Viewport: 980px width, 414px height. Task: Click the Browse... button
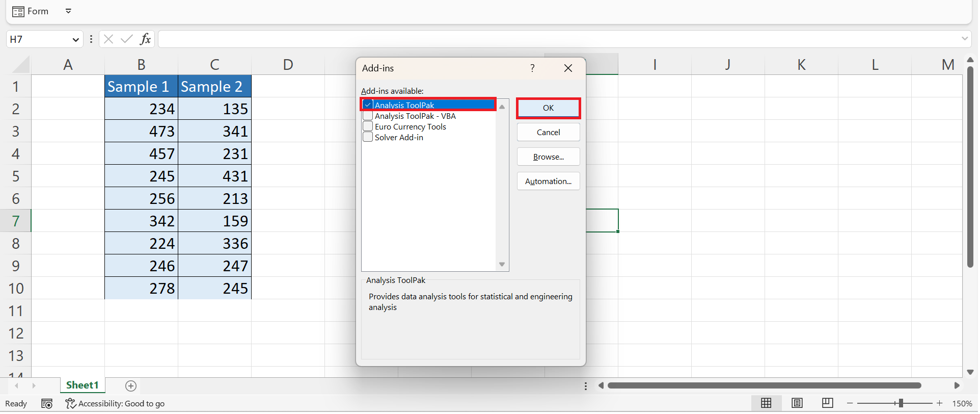pyautogui.click(x=548, y=157)
